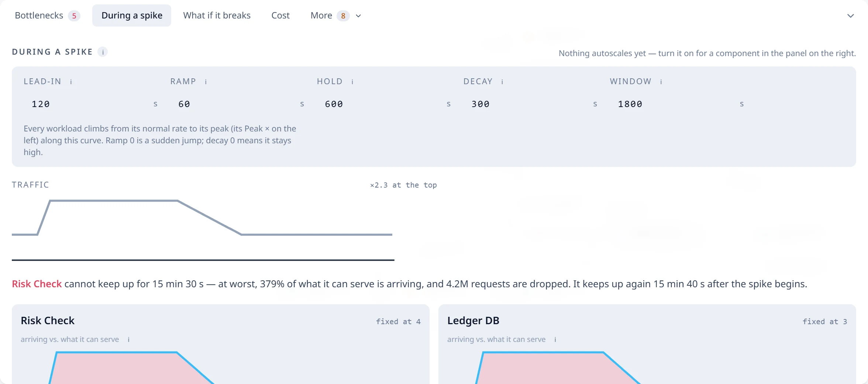The width and height of the screenshot is (868, 384).
Task: Click the traffic spike curve chart
Action: [x=203, y=229]
